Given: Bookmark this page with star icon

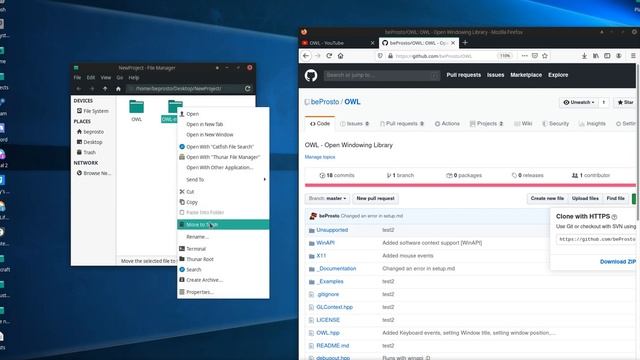Looking at the screenshot, I should click(544, 56).
